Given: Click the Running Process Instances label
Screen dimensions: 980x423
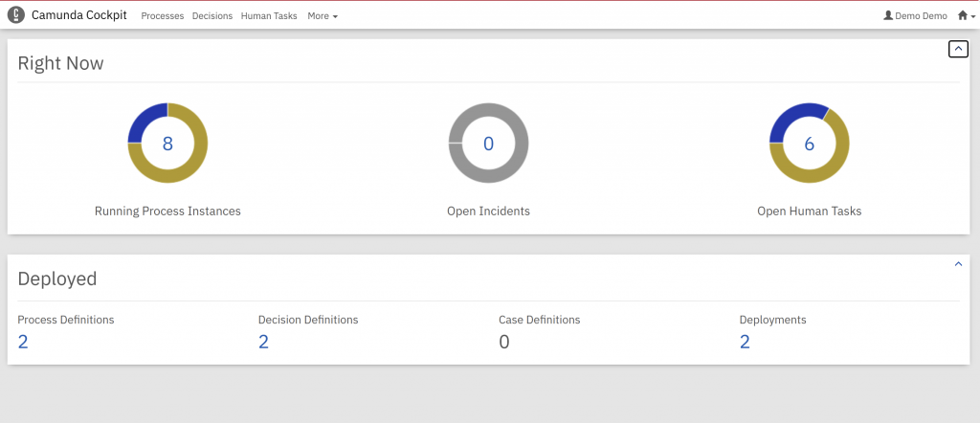Looking at the screenshot, I should 167,211.
